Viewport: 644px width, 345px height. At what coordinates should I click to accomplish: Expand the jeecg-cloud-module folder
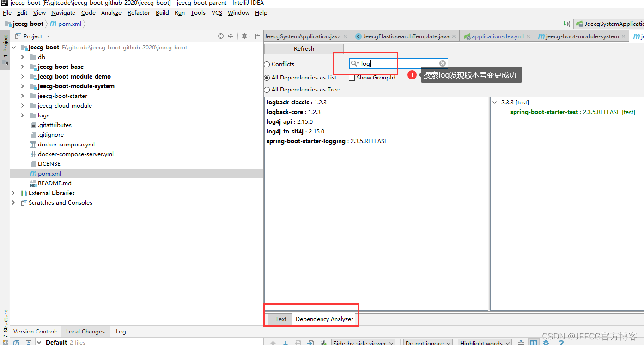coord(23,106)
